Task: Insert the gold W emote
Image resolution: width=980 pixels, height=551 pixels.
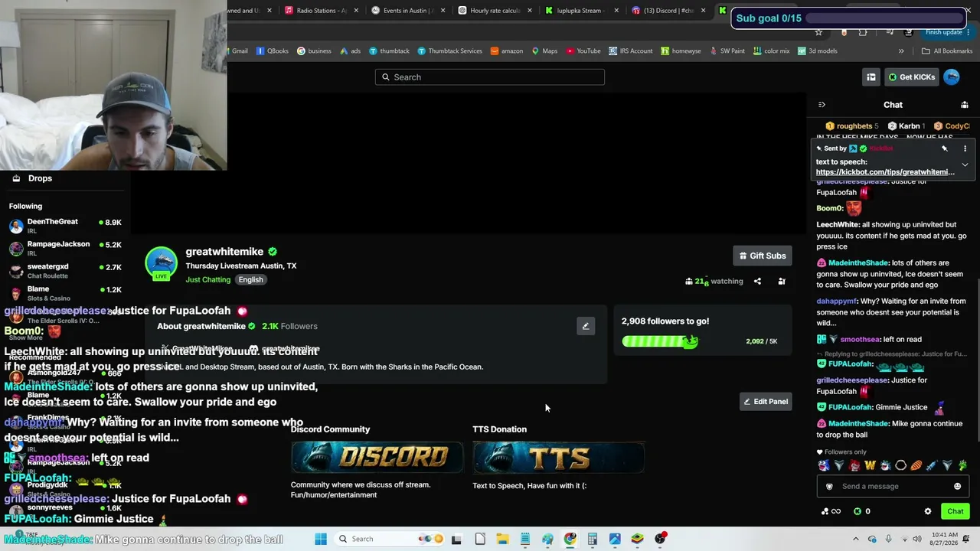Action: (870, 465)
